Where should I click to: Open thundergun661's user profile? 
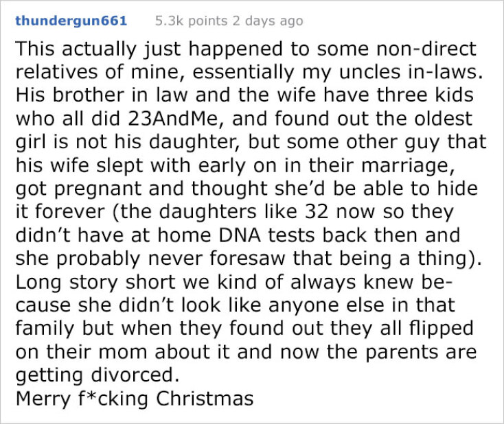[71, 21]
